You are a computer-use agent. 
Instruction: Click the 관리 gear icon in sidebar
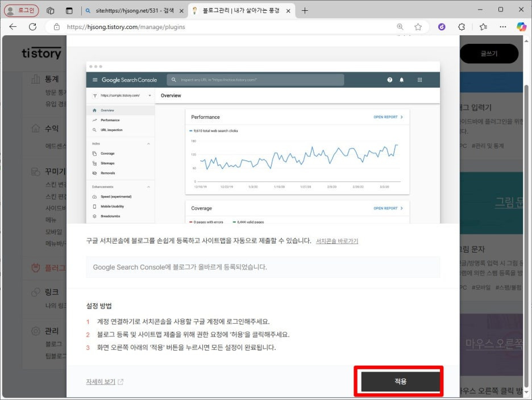(36, 331)
